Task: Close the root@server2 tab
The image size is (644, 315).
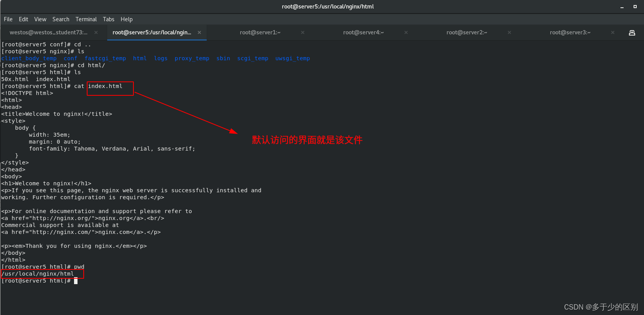Action: point(509,32)
